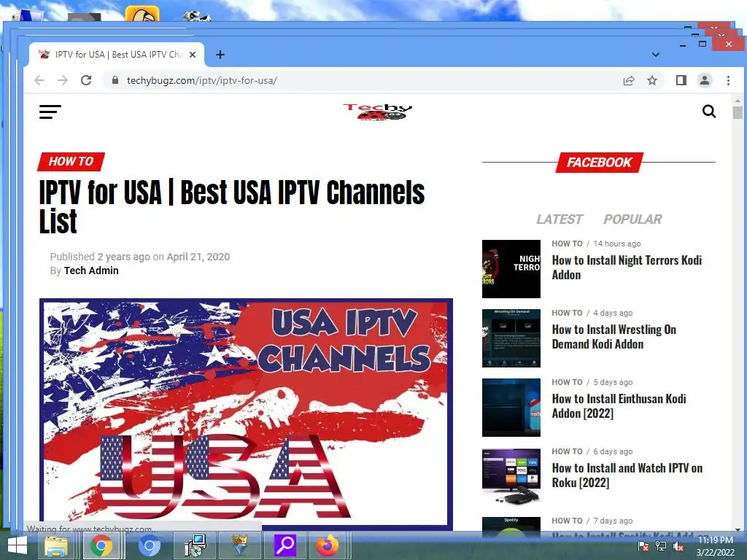The height and width of the screenshot is (560, 747).
Task: Open the purple magnifier taskbar app
Action: (x=285, y=545)
